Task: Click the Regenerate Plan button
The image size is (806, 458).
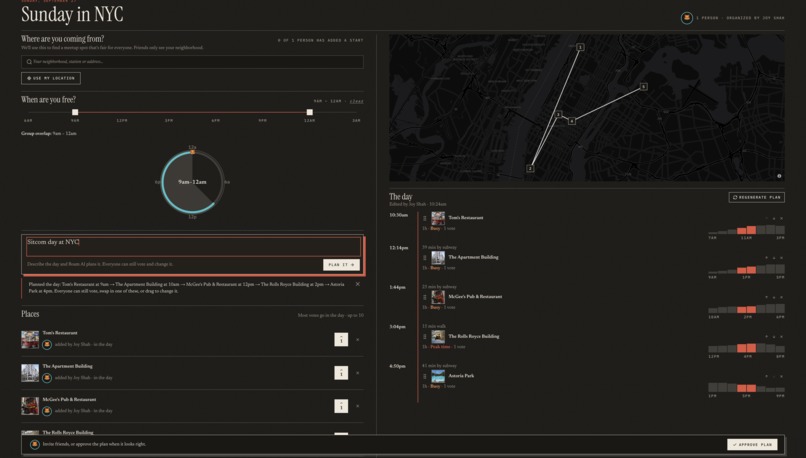Action: [x=757, y=197]
